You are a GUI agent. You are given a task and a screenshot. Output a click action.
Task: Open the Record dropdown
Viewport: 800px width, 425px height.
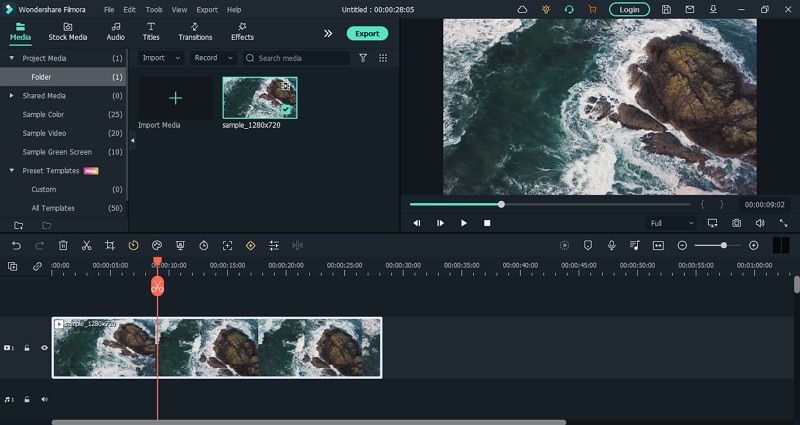[x=213, y=58]
